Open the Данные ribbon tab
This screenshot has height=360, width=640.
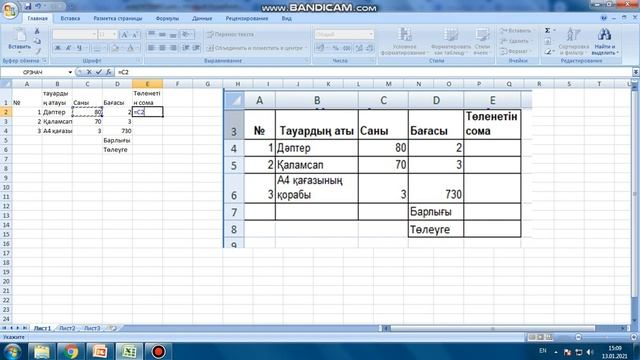point(202,18)
